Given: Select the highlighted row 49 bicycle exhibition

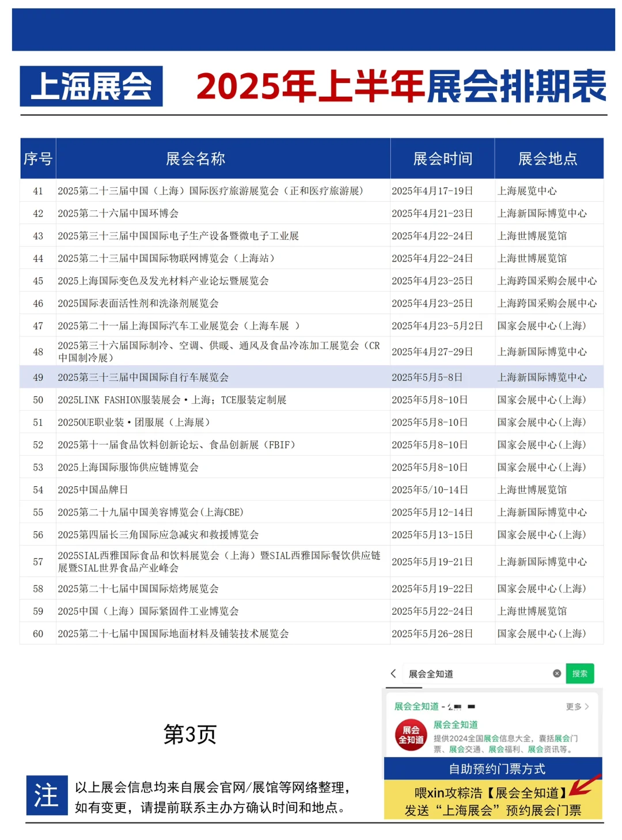Looking at the screenshot, I should [x=230, y=378].
